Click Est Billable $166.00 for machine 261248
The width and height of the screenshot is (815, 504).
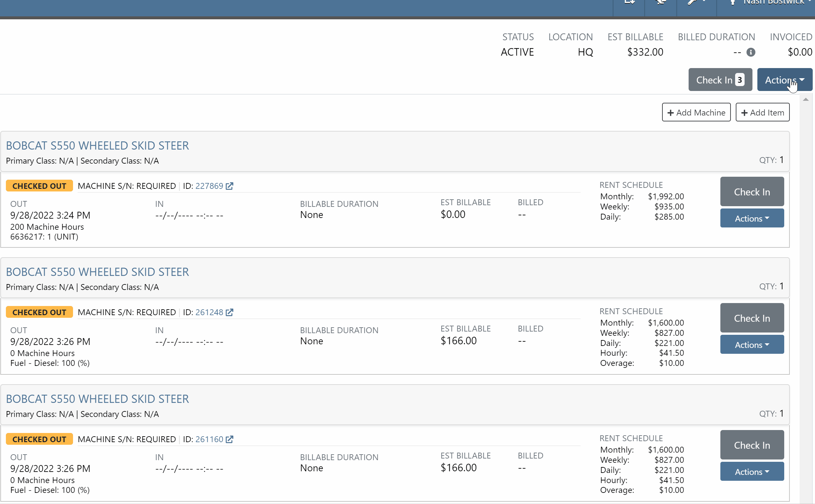tap(458, 341)
